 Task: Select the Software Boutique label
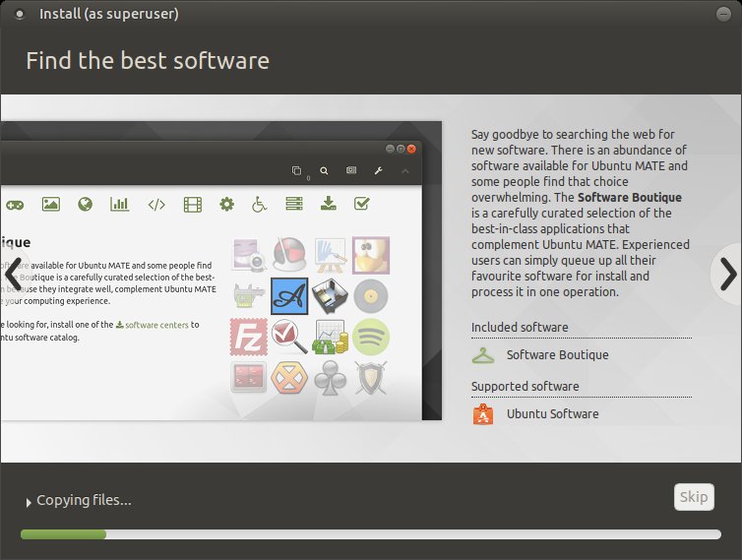click(x=557, y=355)
